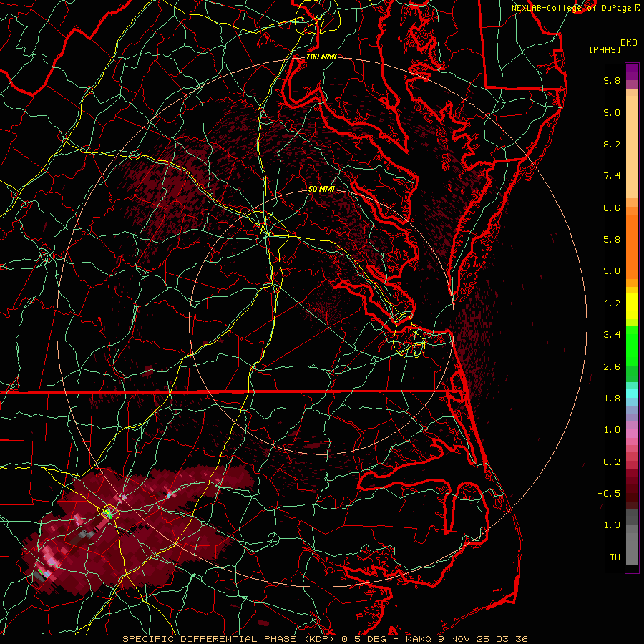The image size is (644, 644).
Task: Pick the purple segment atop the color bar
Action: [x=632, y=72]
